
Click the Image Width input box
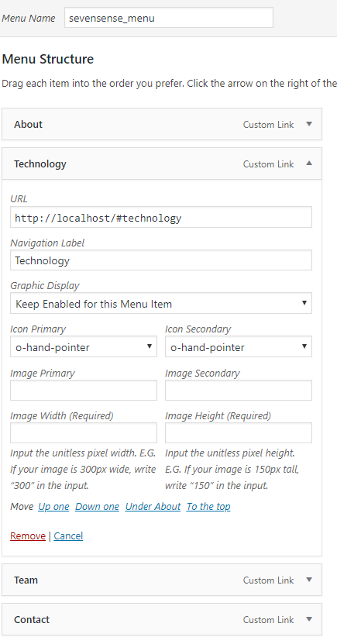(x=84, y=433)
